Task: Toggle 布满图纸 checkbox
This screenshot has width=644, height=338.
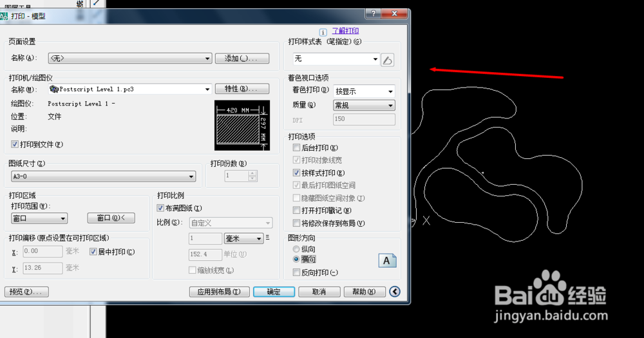Action: (160, 208)
